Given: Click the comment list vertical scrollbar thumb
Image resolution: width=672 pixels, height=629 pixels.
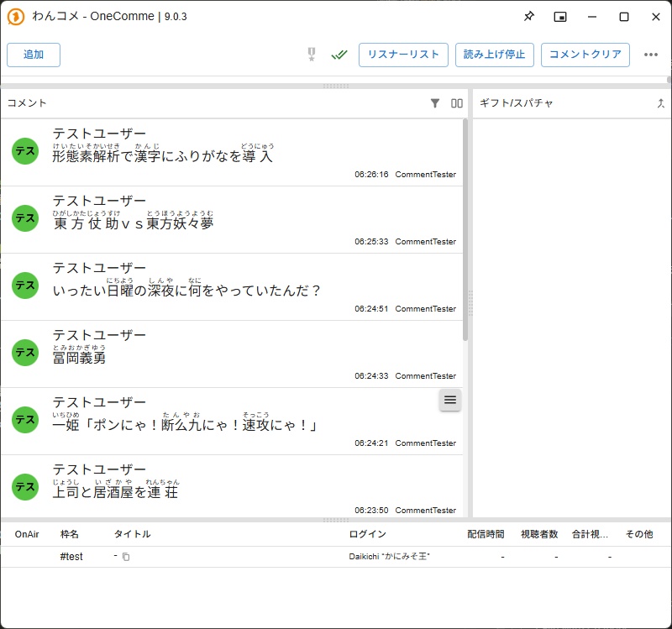Looking at the screenshot, I should tap(465, 230).
